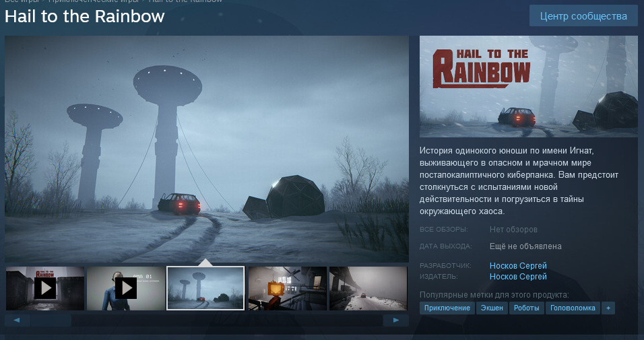Click the Hail to the Rainbow header image
The image size is (644, 340).
pyautogui.click(x=529, y=86)
